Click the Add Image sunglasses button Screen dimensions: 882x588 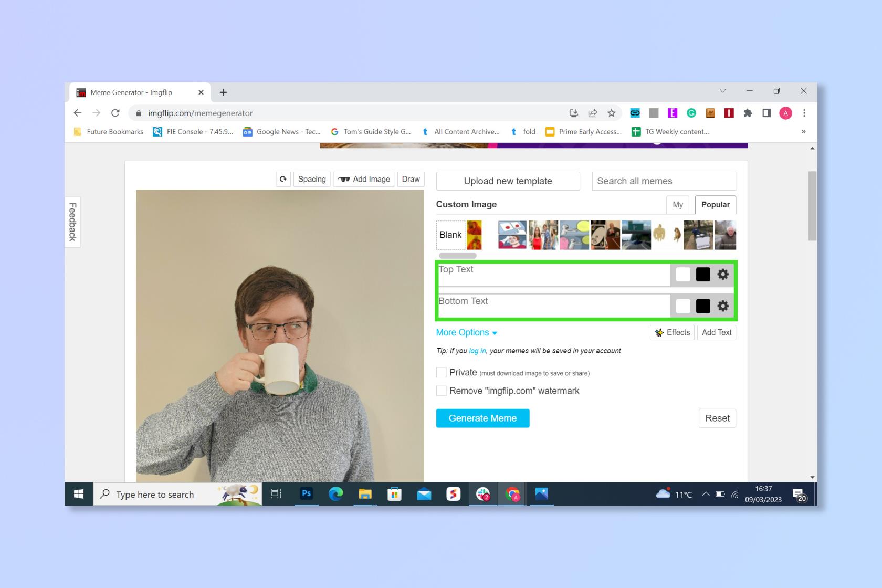364,179
